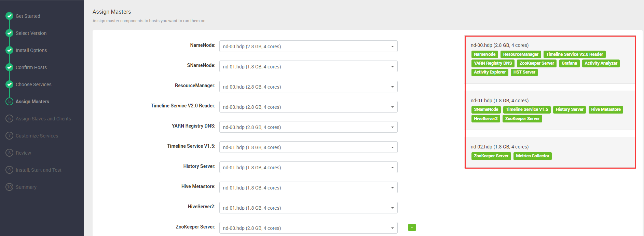This screenshot has height=236, width=644.
Task: Click the Hive Metastore tag
Action: tap(606, 109)
